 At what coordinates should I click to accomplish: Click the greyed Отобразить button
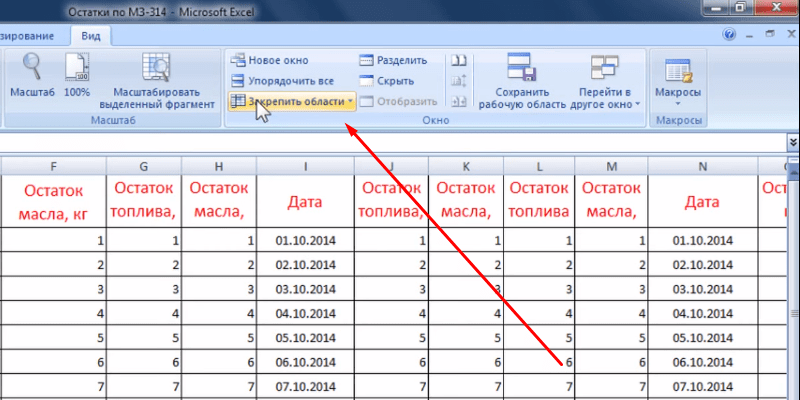[398, 102]
